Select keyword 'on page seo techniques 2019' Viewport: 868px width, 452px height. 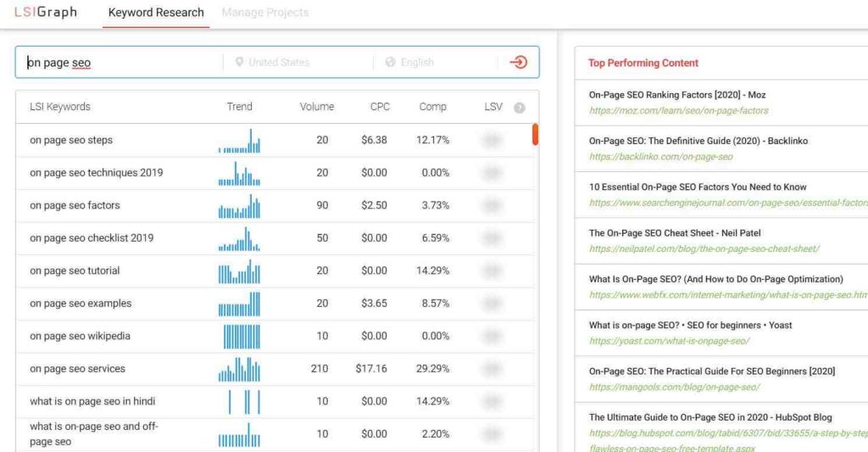tap(97, 173)
